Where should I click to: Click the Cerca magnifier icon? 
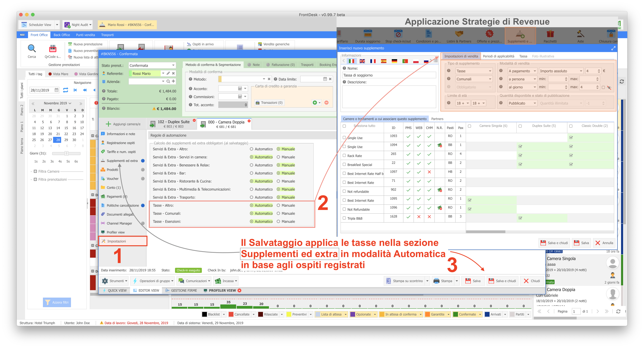pyautogui.click(x=32, y=48)
